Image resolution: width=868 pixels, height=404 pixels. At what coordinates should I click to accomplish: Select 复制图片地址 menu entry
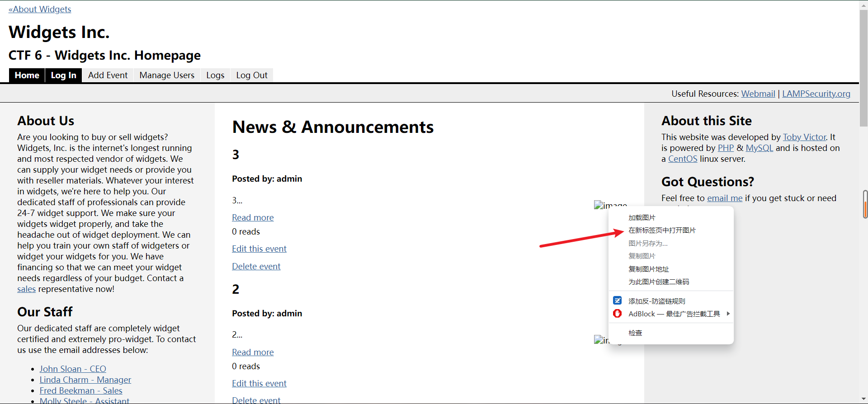point(648,269)
